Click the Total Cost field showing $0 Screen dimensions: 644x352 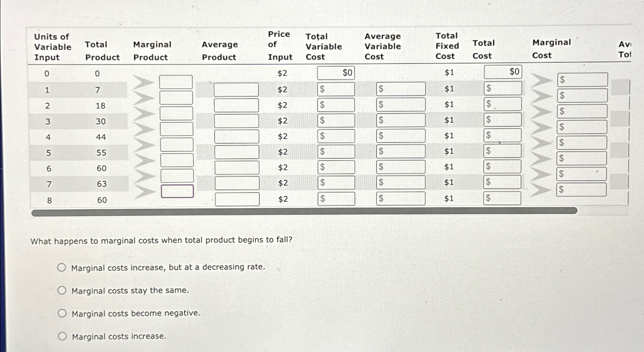[x=502, y=71]
